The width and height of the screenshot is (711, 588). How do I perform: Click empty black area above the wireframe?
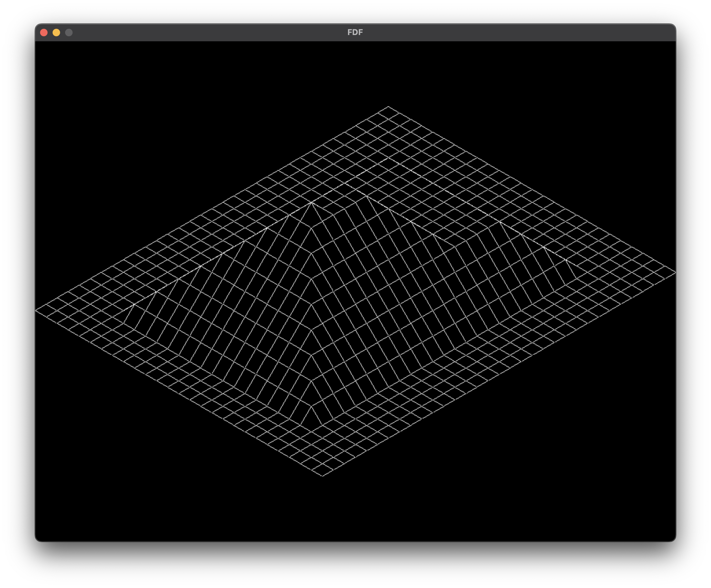click(x=203, y=84)
